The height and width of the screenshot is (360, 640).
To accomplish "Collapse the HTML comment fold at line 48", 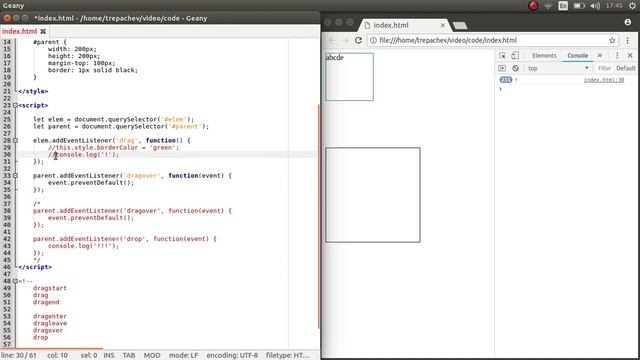I will click(15, 281).
